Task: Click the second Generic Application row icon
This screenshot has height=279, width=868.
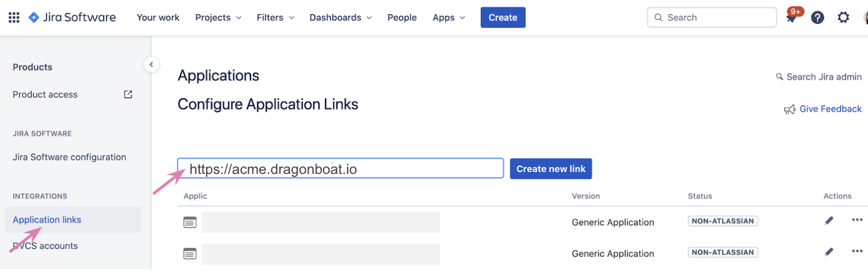Action: (x=190, y=254)
